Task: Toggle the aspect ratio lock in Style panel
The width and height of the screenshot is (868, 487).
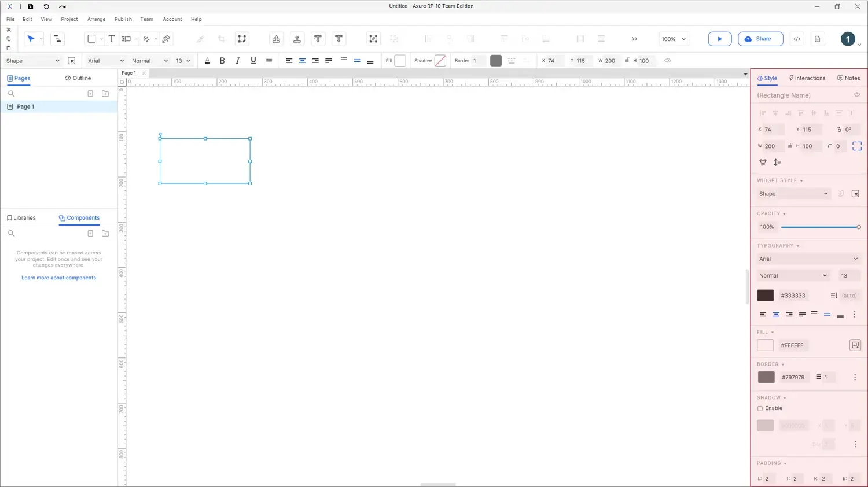Action: coord(790,146)
